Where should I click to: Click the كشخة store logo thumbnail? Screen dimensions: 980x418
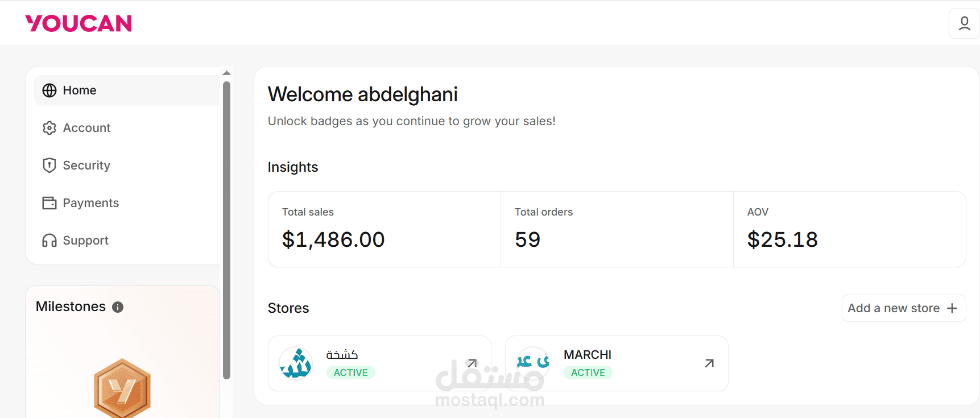[296, 363]
